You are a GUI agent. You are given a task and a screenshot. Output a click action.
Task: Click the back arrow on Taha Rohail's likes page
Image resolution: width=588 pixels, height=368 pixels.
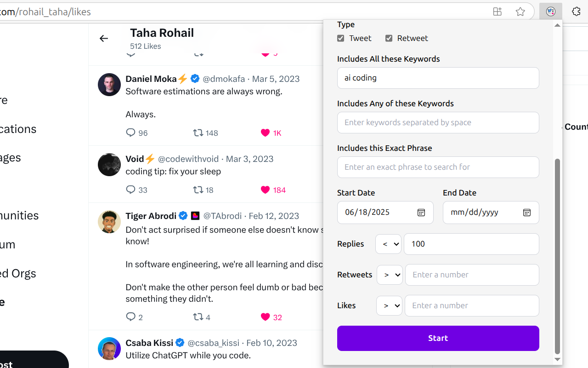104,39
